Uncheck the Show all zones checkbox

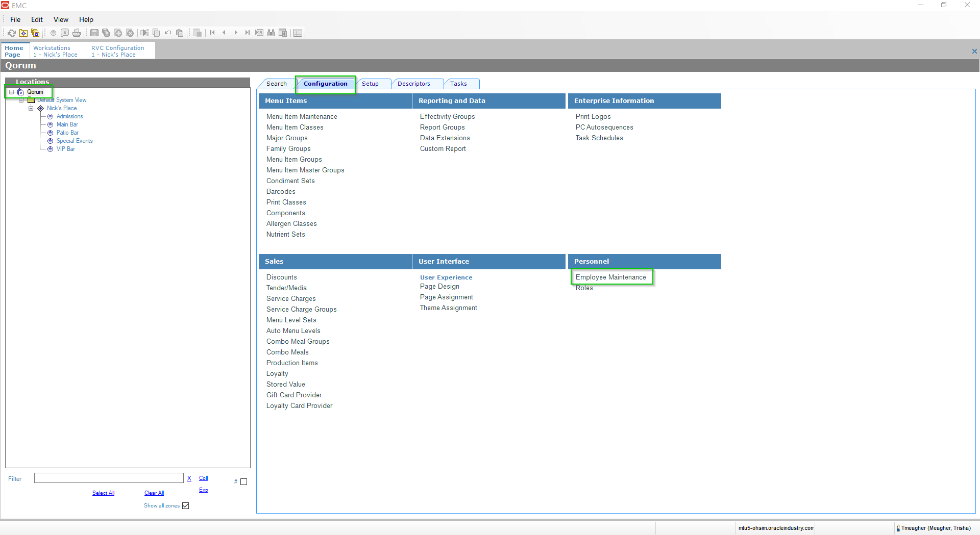pos(185,505)
